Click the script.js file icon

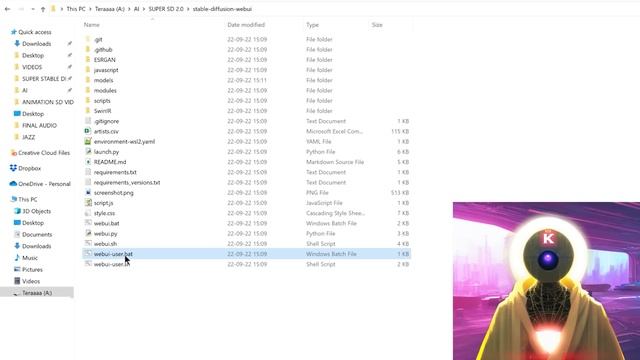(88, 202)
